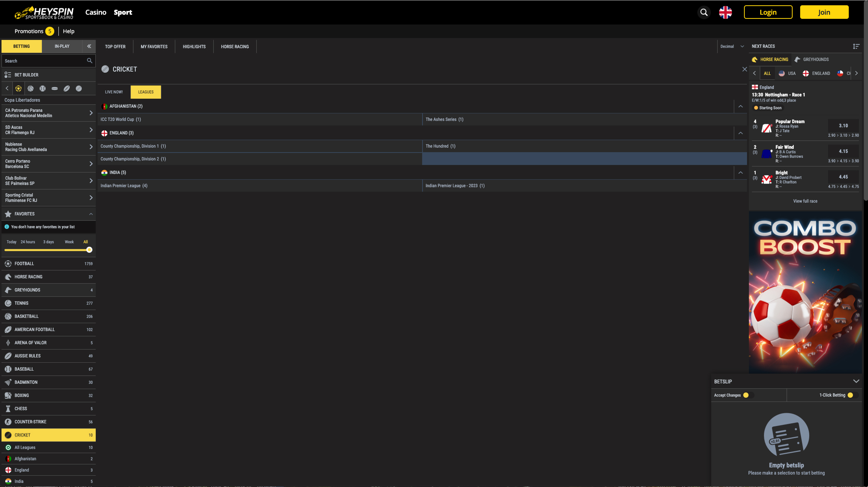This screenshot has width=868, height=487.
Task: Toggle 1-Click Betting switch
Action: pos(853,395)
